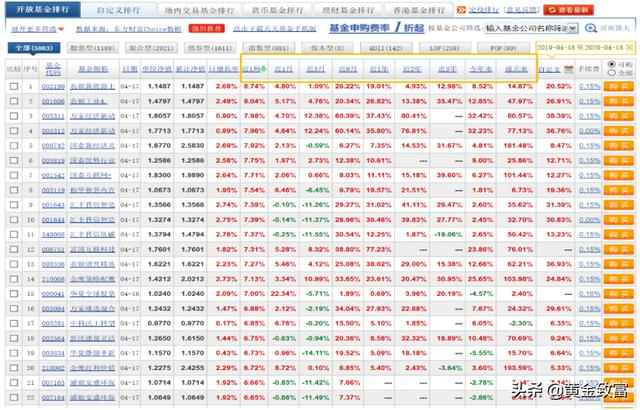
Task: Select the 可购 radio option
Action: (x=611, y=64)
